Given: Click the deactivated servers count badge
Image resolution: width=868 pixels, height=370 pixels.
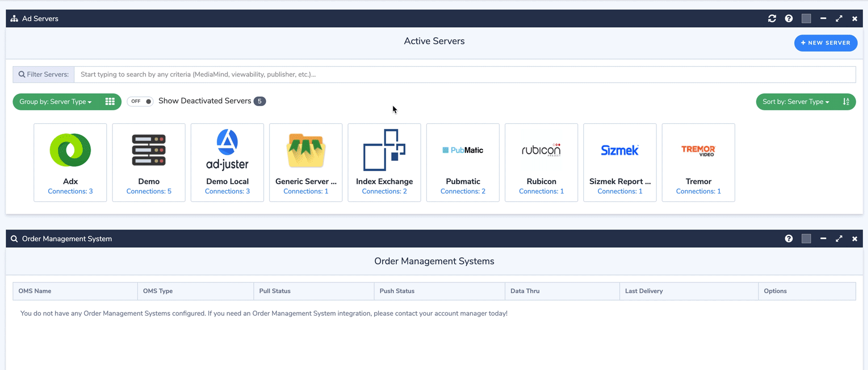Looking at the screenshot, I should click(x=260, y=101).
